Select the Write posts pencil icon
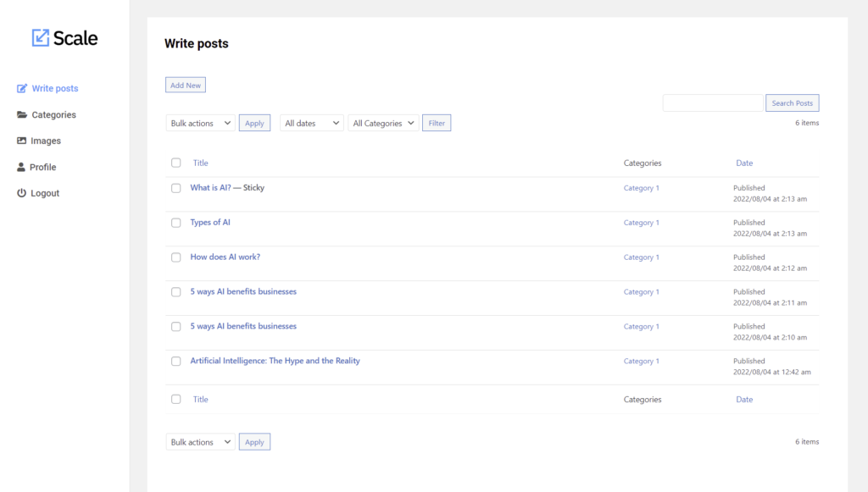This screenshot has height=492, width=868. (x=20, y=88)
